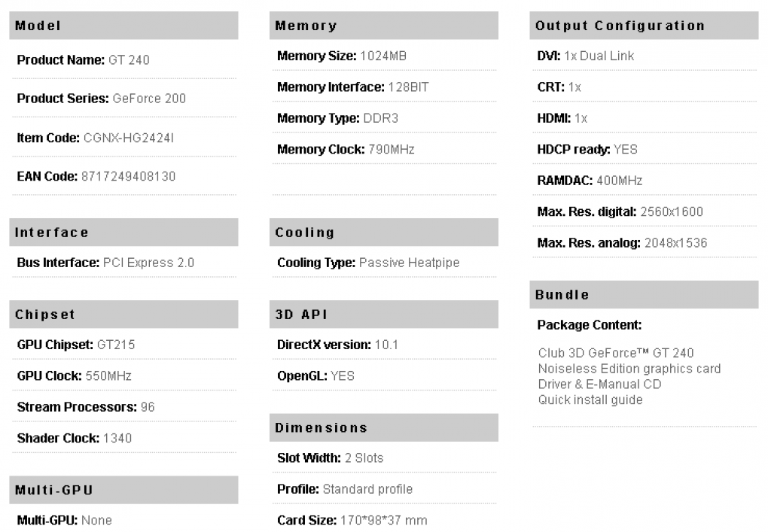Select Card Size 170*98*37 mm
768x532 pixels.
coord(352,520)
